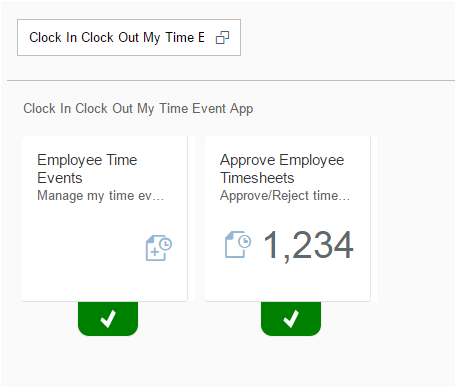Click the Employee Time Events title text

click(87, 169)
